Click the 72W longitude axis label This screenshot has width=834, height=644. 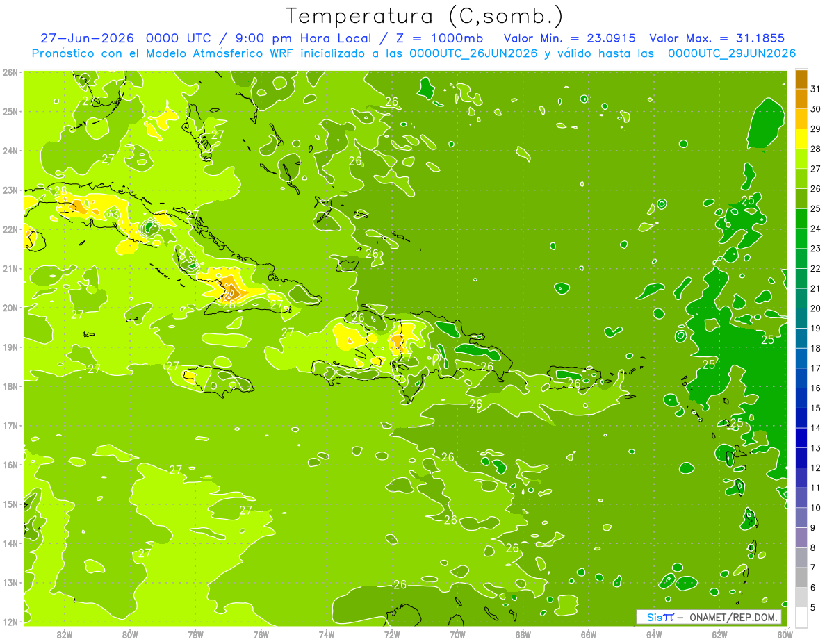click(x=392, y=634)
